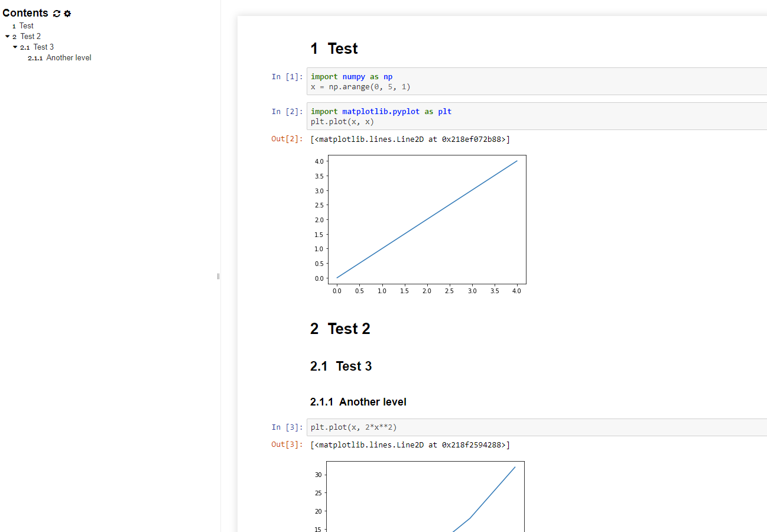Click the "1 Test" heading in the notebook
The width and height of the screenshot is (767, 532).
(x=334, y=48)
